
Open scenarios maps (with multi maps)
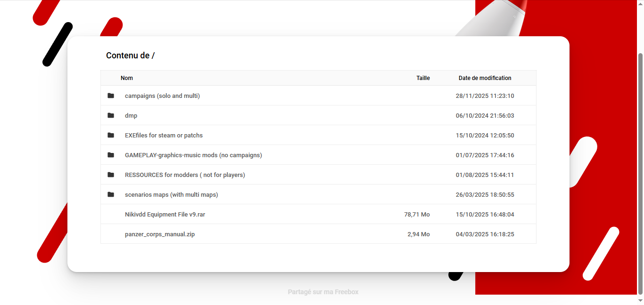(x=171, y=195)
